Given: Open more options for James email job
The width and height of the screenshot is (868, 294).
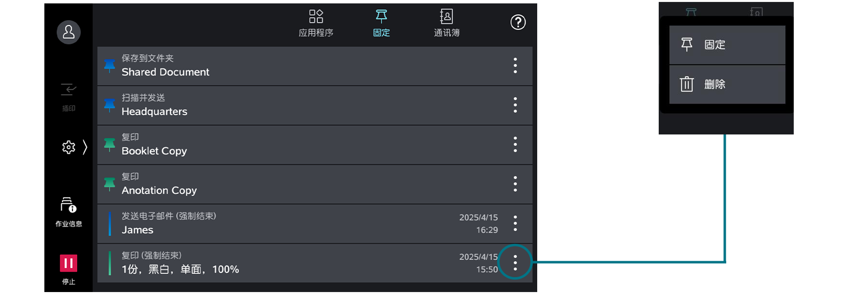Looking at the screenshot, I should pos(515,224).
